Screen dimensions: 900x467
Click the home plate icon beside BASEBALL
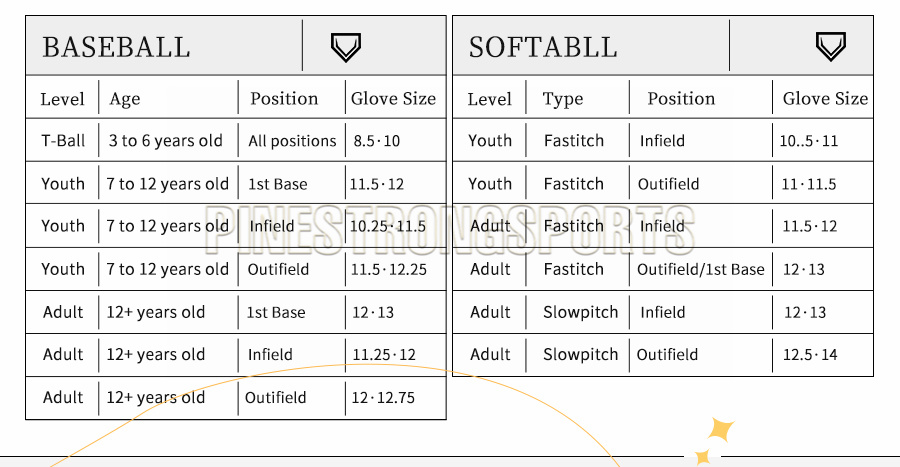tap(345, 46)
